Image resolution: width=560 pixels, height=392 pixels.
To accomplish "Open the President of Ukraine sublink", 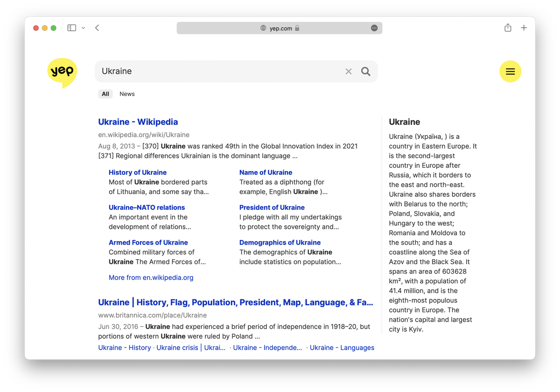I will 272,207.
